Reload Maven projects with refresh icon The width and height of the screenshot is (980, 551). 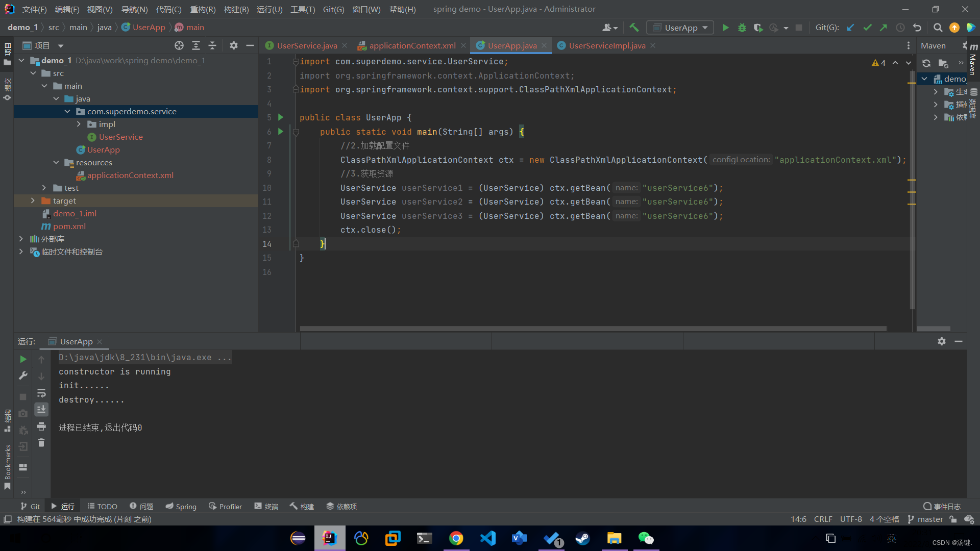926,63
